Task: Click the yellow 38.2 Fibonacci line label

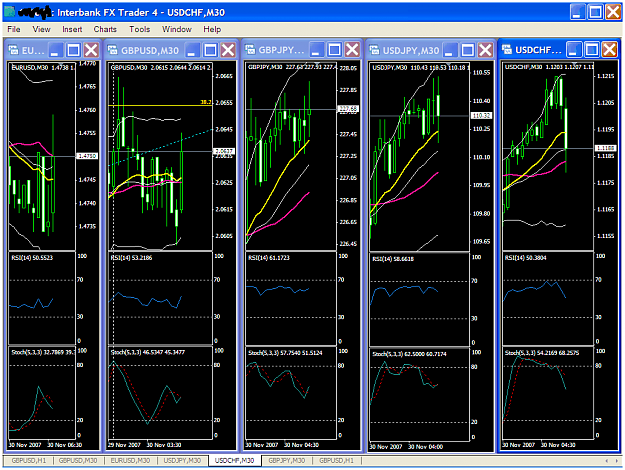Action: (x=206, y=102)
